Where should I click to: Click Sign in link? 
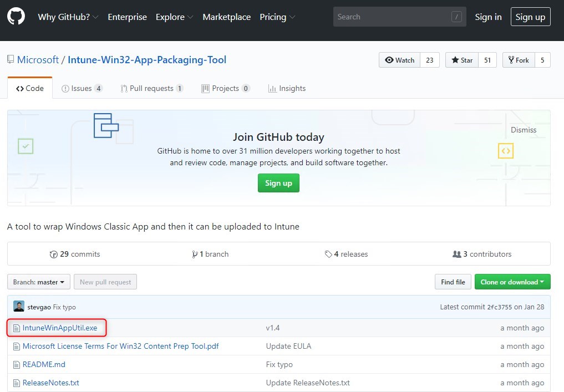[488, 17]
